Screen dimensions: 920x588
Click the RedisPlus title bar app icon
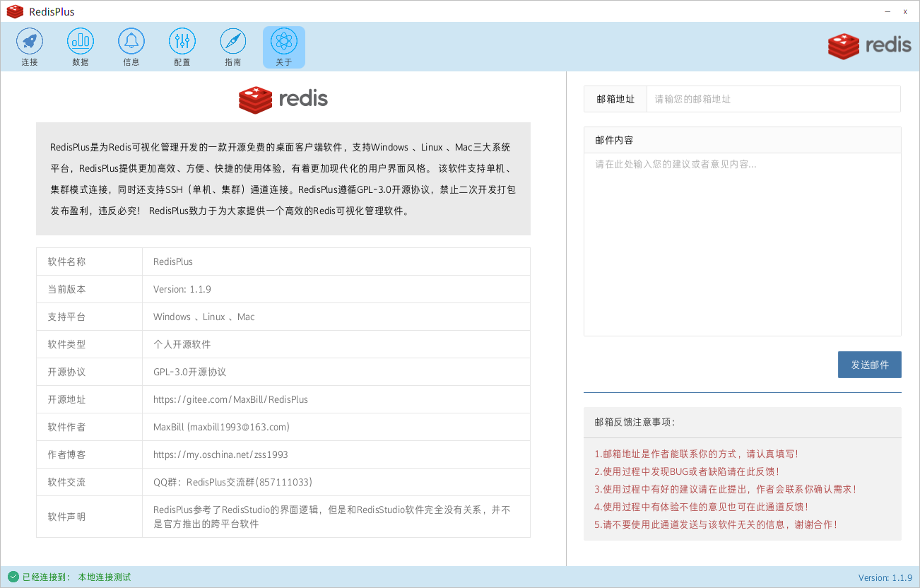coord(15,11)
